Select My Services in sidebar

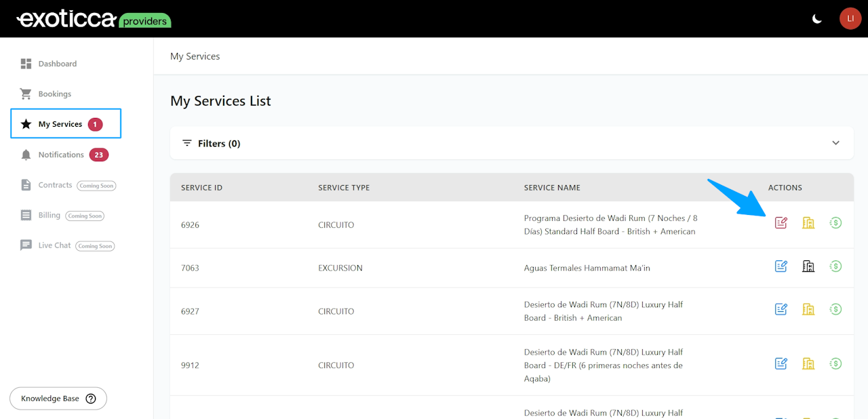tap(66, 123)
